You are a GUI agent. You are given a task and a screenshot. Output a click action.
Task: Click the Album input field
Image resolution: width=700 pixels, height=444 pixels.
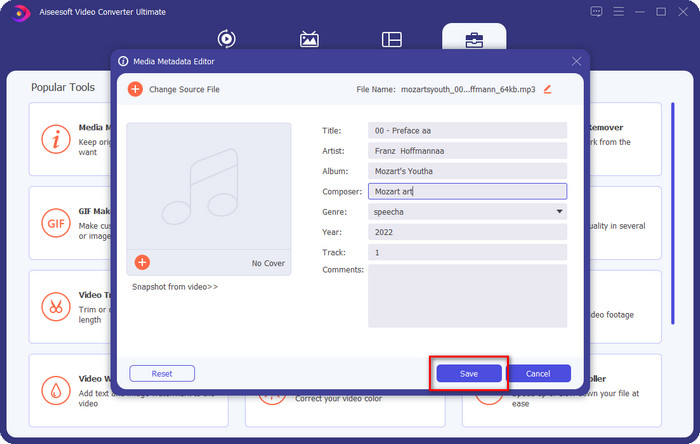point(467,171)
